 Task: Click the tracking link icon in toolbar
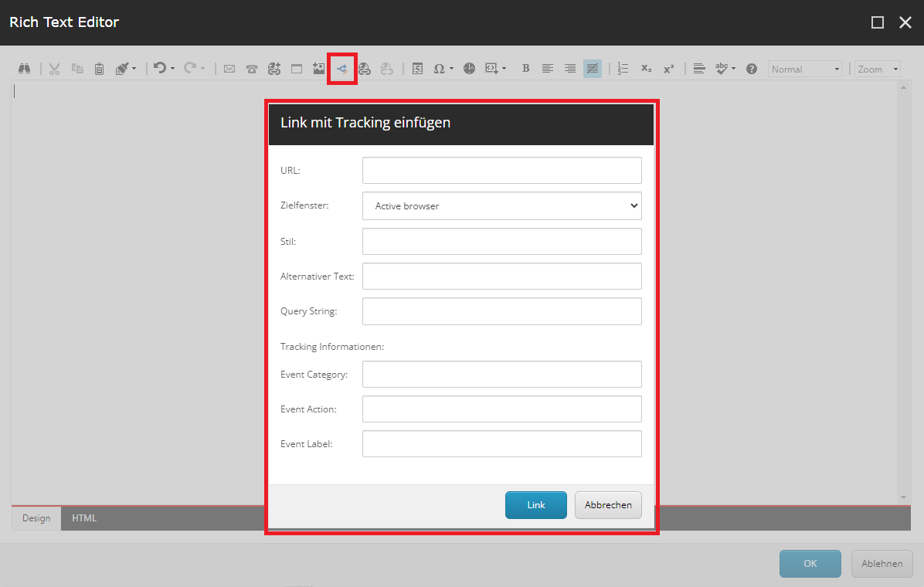[341, 69]
